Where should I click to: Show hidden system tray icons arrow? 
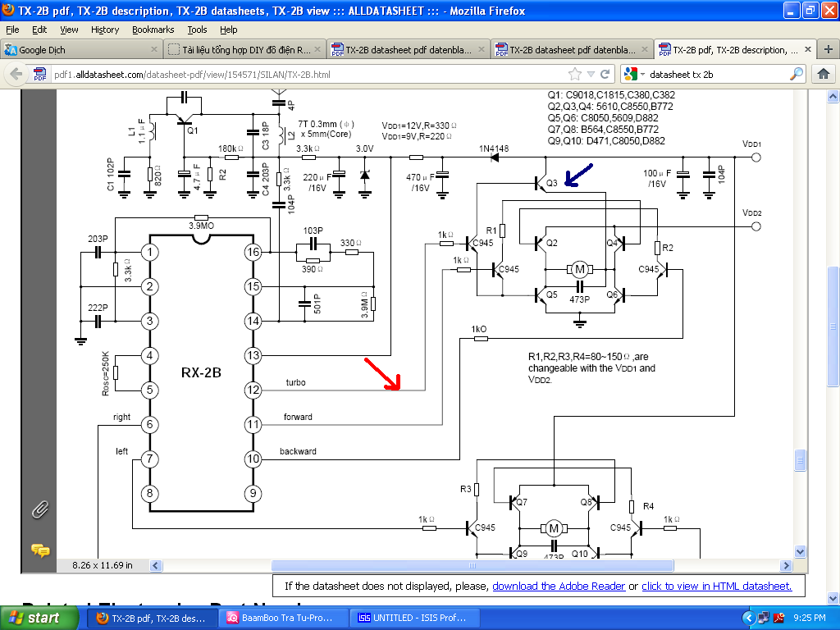pyautogui.click(x=748, y=618)
